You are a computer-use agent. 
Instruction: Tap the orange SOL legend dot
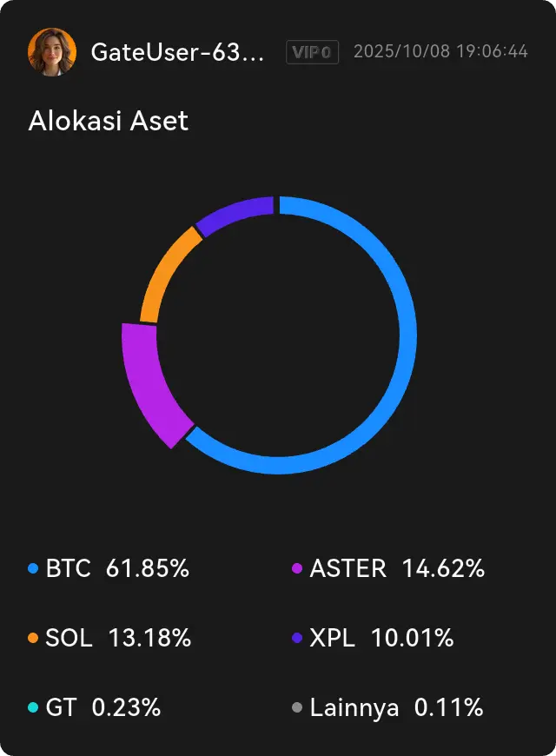(x=33, y=639)
